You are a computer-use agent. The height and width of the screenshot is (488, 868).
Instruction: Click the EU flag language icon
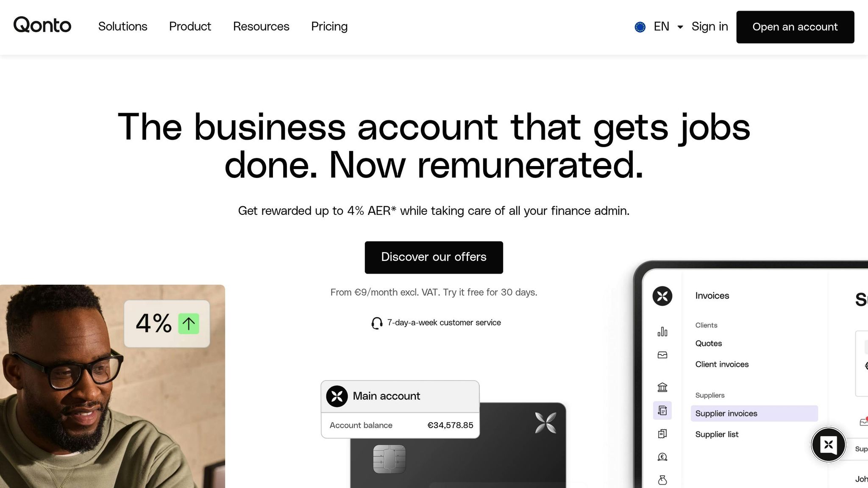(x=640, y=27)
